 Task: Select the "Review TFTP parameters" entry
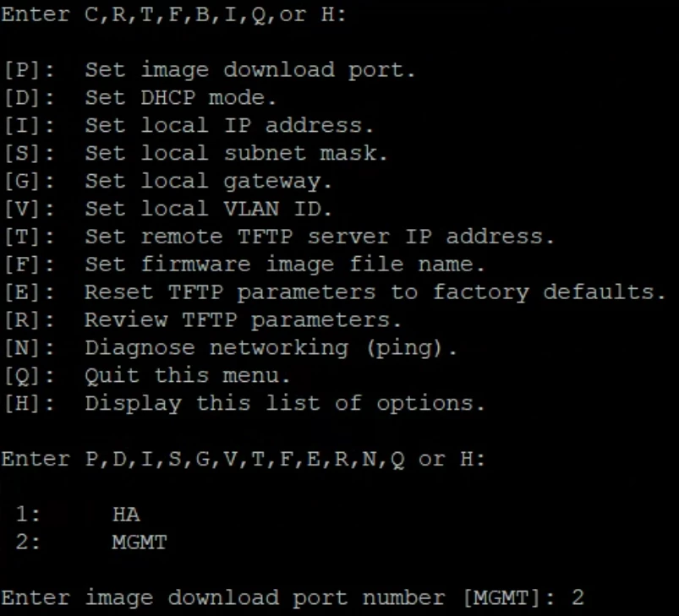[x=243, y=320]
